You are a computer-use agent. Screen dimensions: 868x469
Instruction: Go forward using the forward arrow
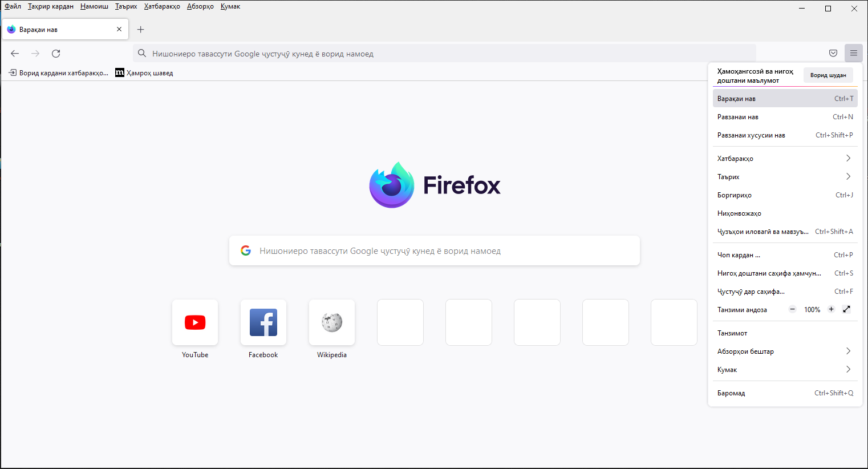point(35,54)
